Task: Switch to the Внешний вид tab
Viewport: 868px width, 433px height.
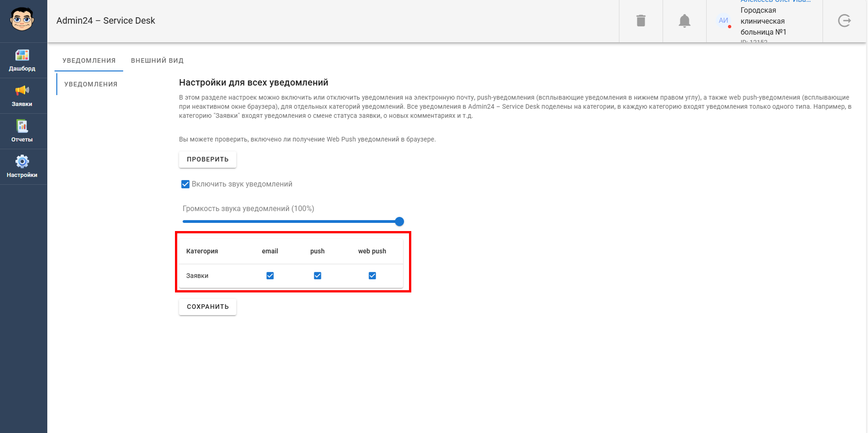Action: (x=157, y=60)
